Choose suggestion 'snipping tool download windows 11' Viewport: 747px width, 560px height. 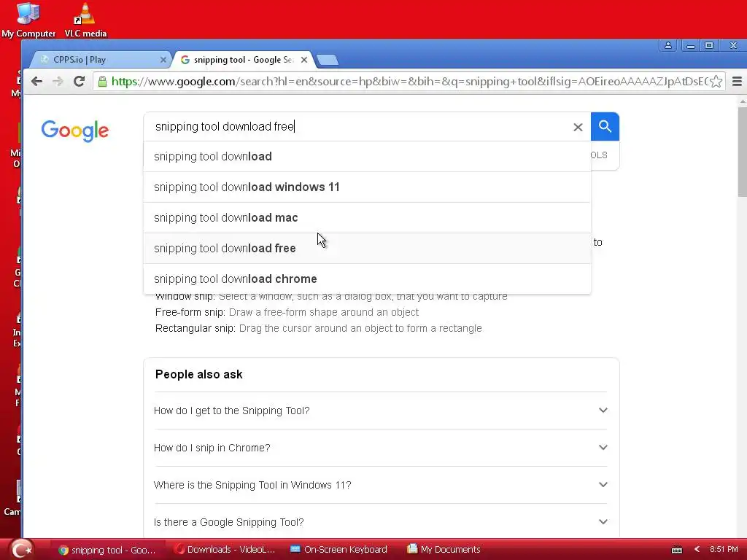[x=367, y=187]
